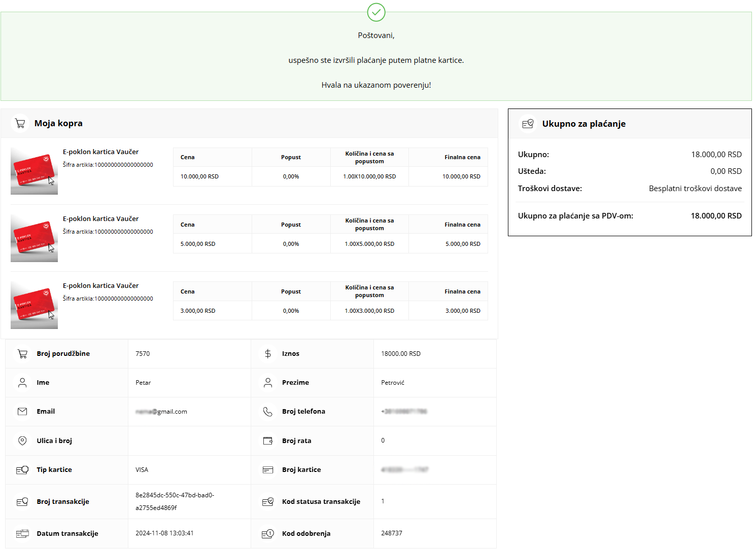This screenshot has height=549, width=756.
Task: Click the clock-card icon next to Kod odobrenja
Action: coord(268,534)
